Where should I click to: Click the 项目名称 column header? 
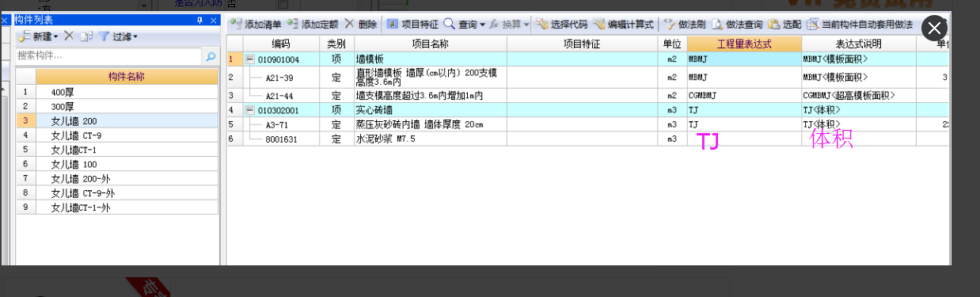pyautogui.click(x=430, y=44)
